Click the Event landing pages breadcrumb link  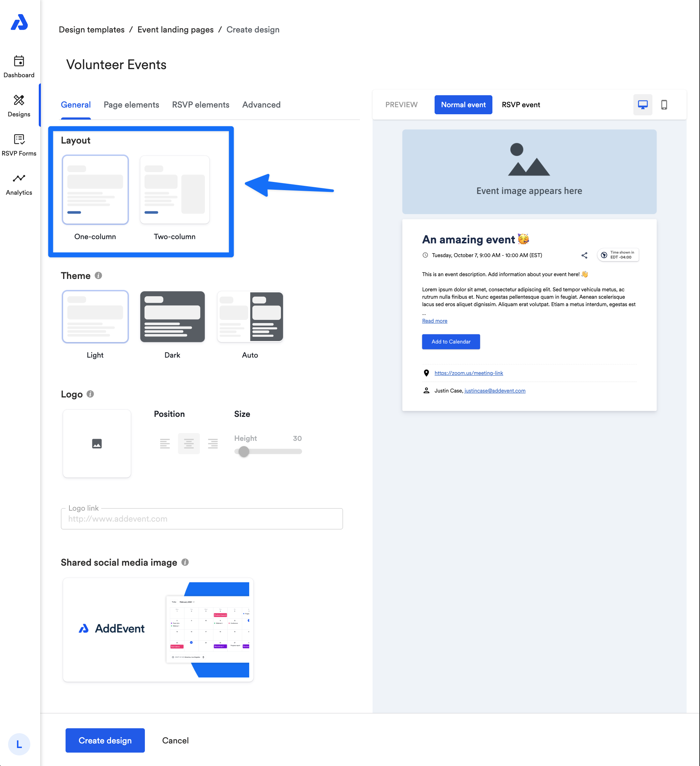tap(175, 30)
